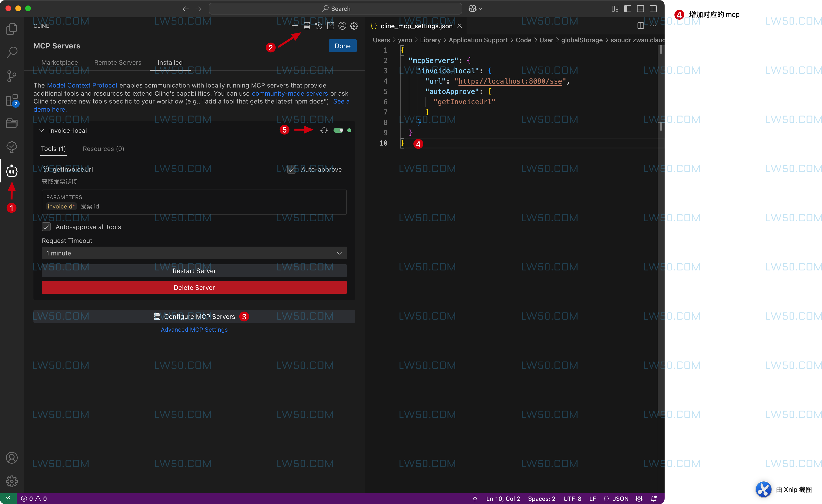Click the Done button
The image size is (822, 504).
tap(343, 46)
